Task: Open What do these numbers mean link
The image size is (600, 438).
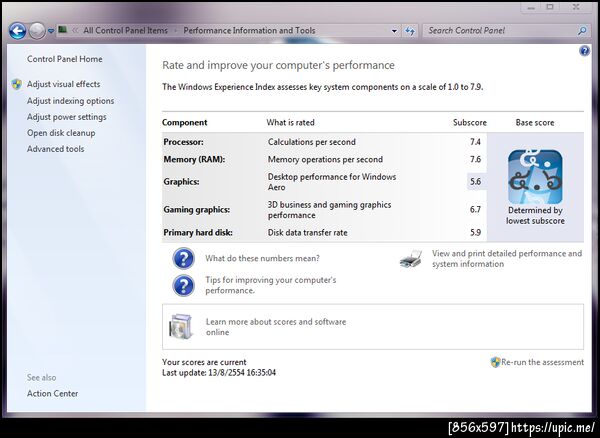Action: click(x=262, y=258)
